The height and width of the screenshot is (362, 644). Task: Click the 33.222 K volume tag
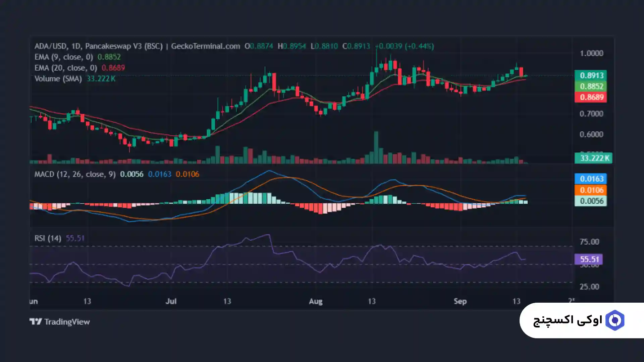click(x=593, y=158)
